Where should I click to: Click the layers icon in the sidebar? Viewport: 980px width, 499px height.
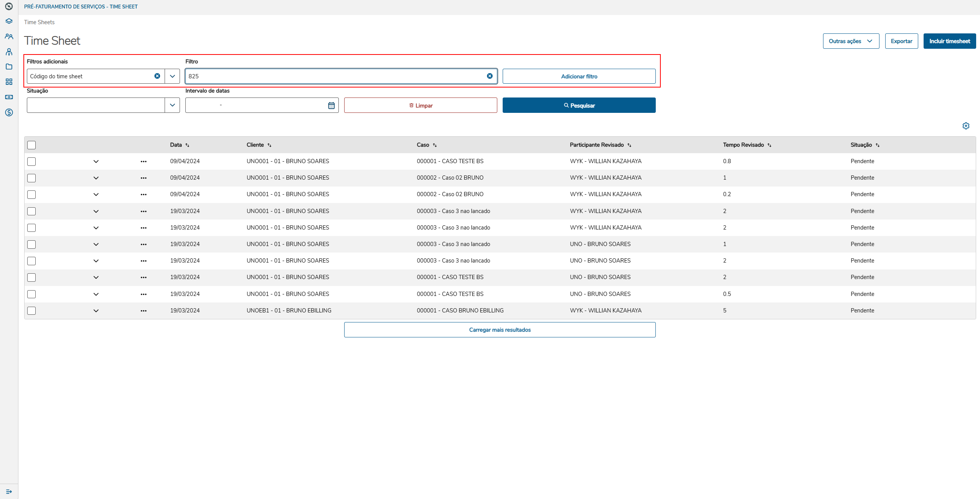pos(9,21)
